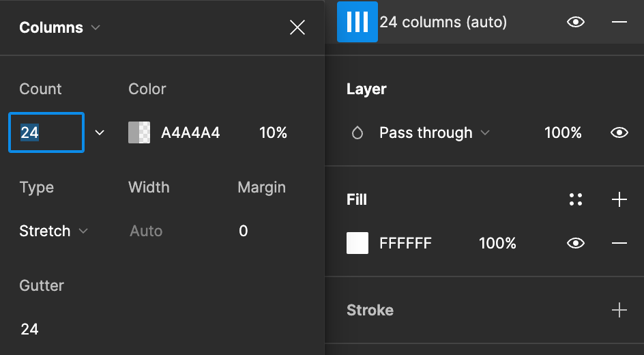This screenshot has width=644, height=355.
Task: Expand the column count dropdown arrow
Action: pos(100,132)
